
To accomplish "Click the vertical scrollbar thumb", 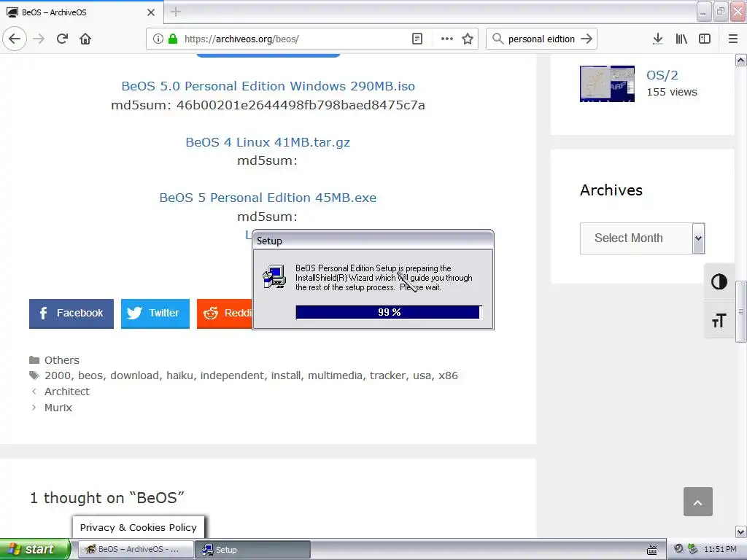I will pos(741,312).
